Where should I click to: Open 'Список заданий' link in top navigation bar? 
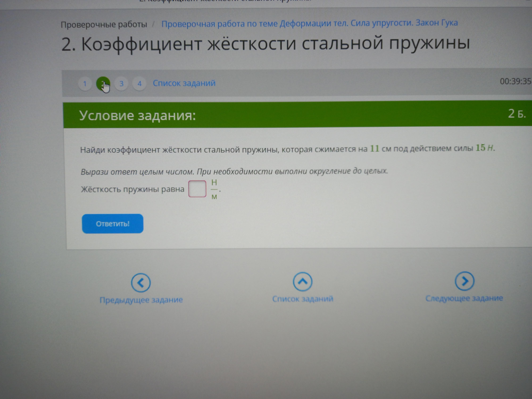point(184,83)
